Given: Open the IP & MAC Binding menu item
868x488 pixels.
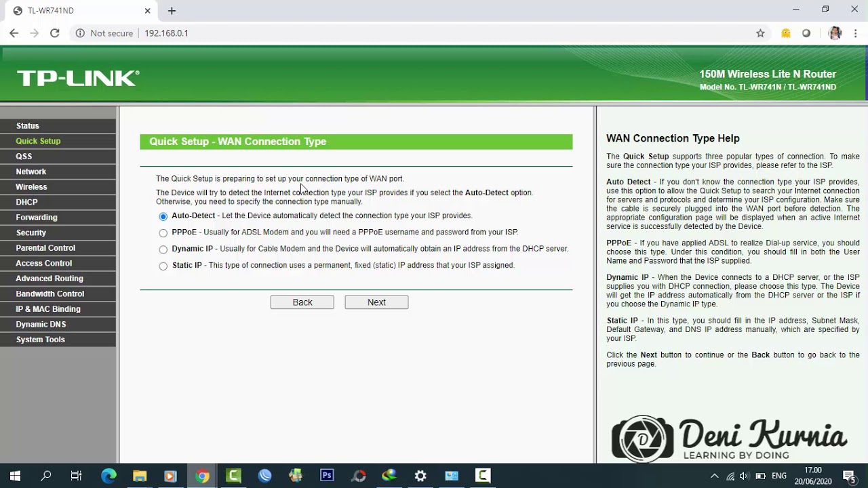Looking at the screenshot, I should [x=58, y=309].
